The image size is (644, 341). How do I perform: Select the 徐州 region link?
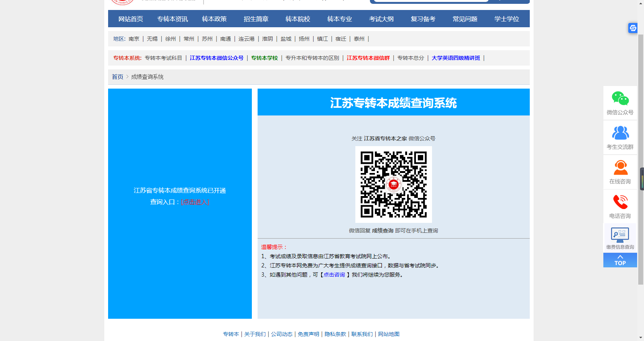click(171, 39)
